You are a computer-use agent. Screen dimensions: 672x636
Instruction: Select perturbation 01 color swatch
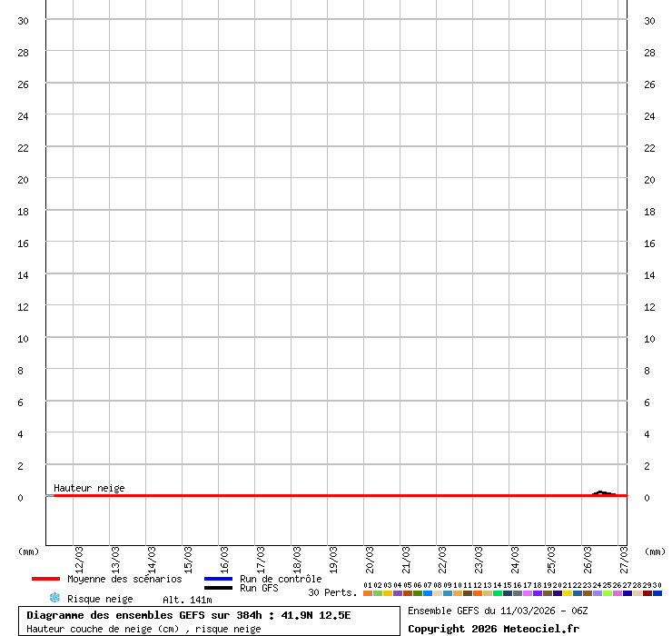click(x=367, y=593)
